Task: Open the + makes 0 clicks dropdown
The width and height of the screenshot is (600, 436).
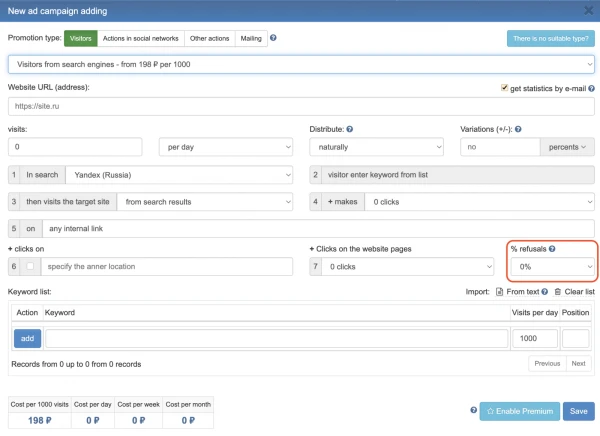Action: pos(479,202)
